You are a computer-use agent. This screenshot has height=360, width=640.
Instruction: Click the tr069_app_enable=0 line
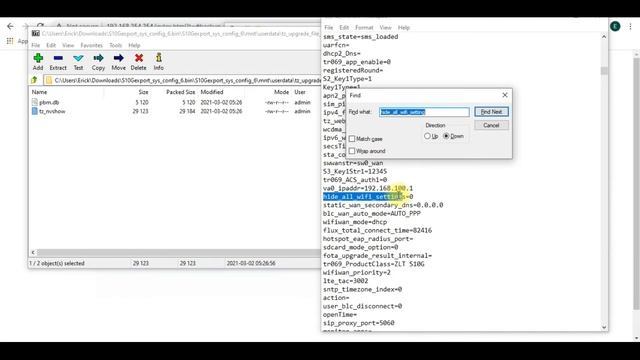(357, 62)
